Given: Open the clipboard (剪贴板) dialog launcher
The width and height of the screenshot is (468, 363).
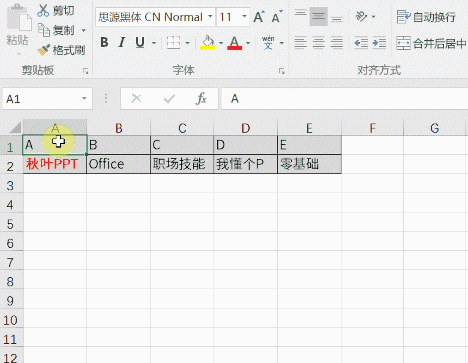Looking at the screenshot, I should tap(86, 71).
